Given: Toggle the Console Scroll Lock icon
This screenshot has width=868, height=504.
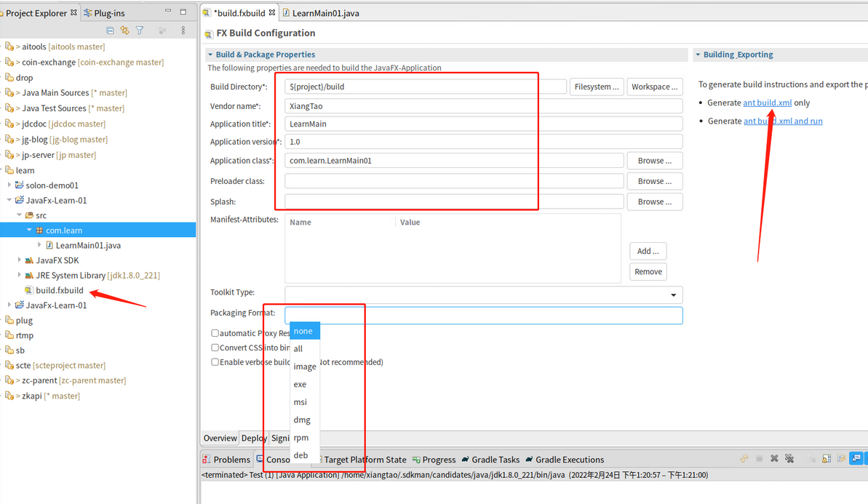Looking at the screenshot, I should 827,459.
